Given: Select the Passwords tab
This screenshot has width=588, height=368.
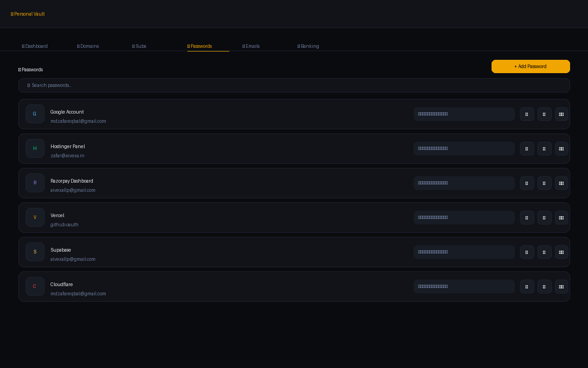Looking at the screenshot, I should coord(200,46).
